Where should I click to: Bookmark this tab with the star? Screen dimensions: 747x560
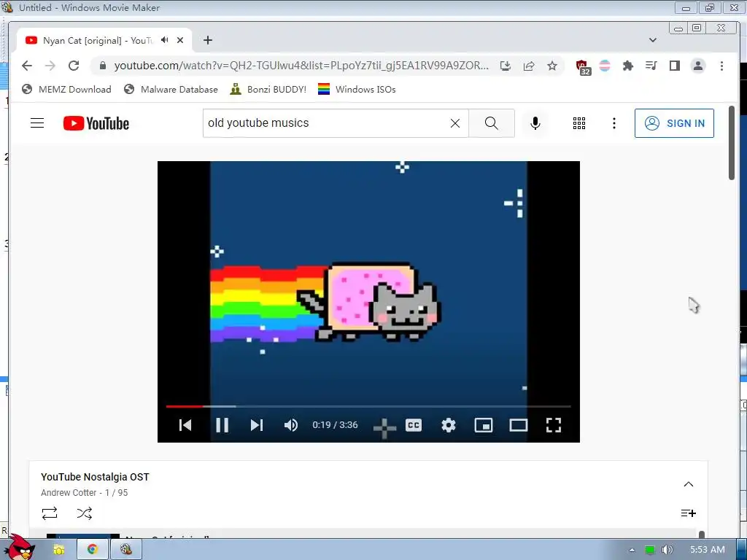[x=552, y=66]
